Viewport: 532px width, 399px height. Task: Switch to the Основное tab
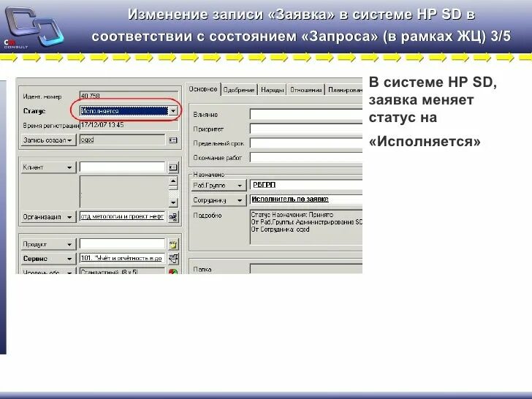tap(203, 89)
